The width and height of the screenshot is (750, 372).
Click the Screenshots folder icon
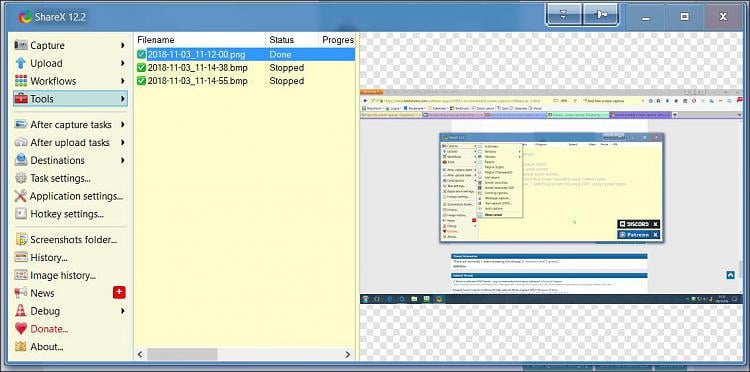pos(21,240)
